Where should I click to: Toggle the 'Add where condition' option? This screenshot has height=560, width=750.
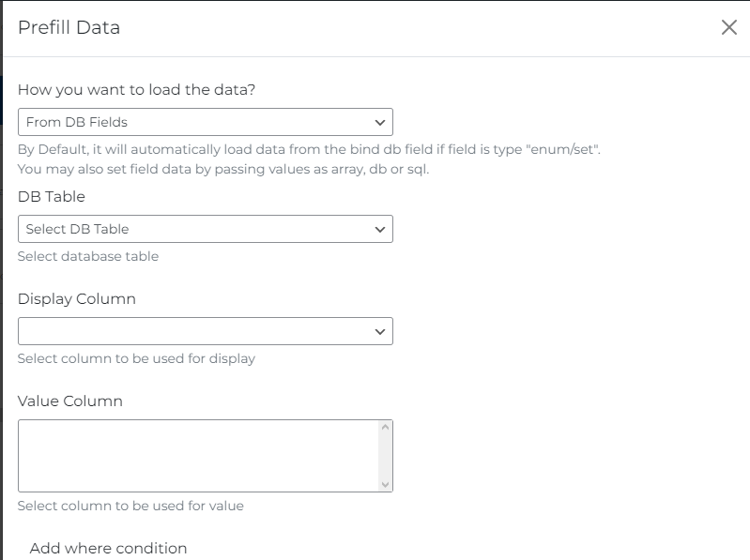(x=108, y=548)
